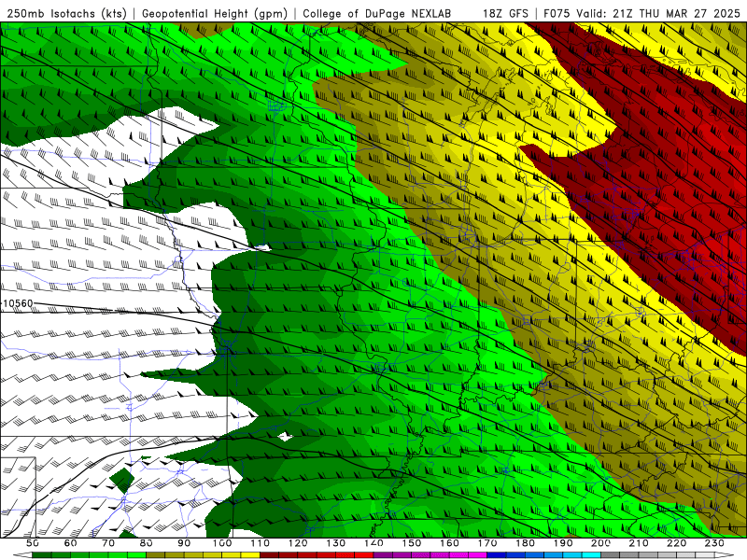747x560 pixels.
Task: Click the darkest green swatch starting the color bar
Action: coord(42,554)
